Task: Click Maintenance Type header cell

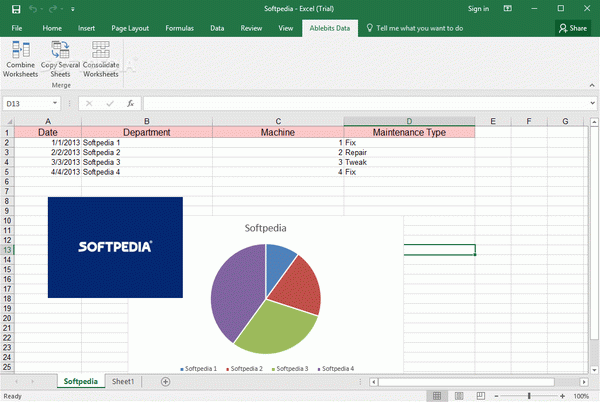Action: 409,132
